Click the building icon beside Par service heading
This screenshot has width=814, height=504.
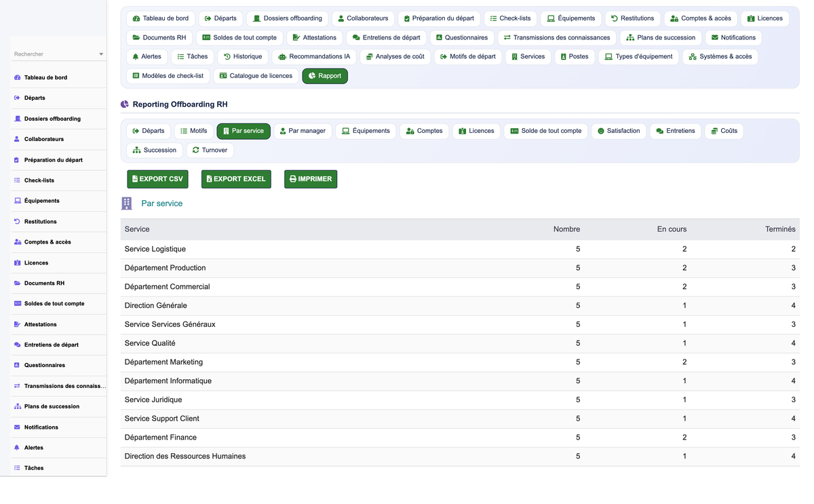click(127, 203)
